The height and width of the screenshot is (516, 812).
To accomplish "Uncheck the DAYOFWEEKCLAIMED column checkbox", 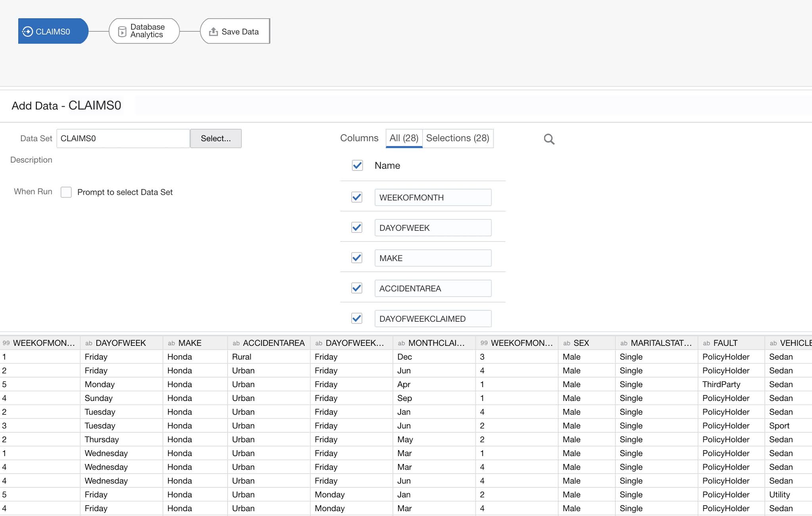I will point(356,318).
